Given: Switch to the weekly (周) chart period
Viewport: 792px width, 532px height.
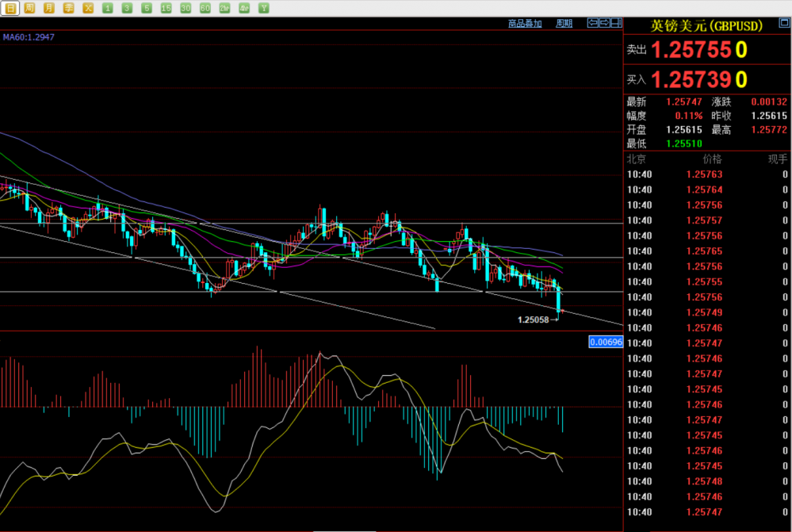Looking at the screenshot, I should [x=29, y=8].
